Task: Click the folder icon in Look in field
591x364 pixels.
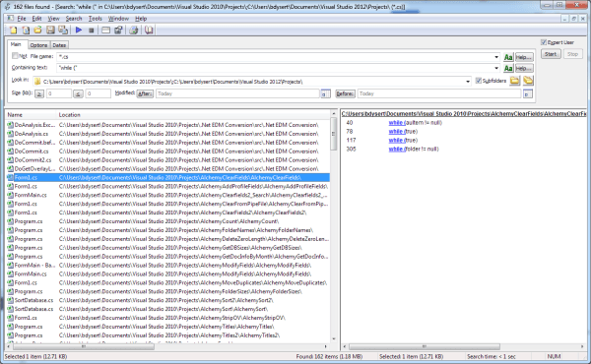Action: [x=37, y=82]
